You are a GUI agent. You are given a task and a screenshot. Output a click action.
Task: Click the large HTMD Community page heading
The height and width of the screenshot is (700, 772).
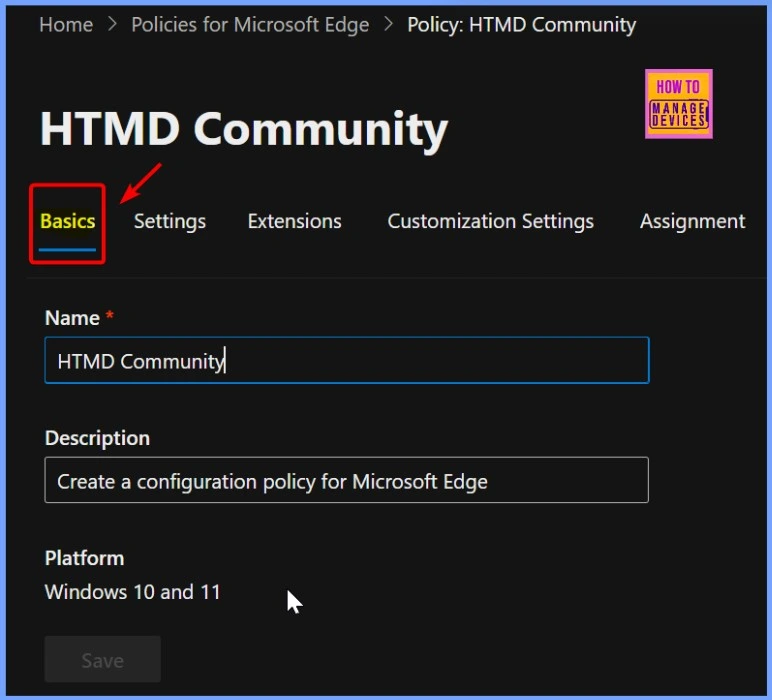point(244,129)
